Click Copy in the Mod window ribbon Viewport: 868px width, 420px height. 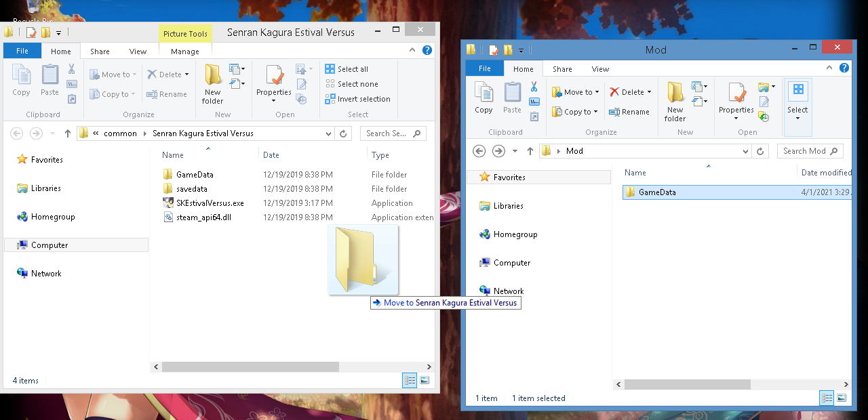(x=484, y=98)
